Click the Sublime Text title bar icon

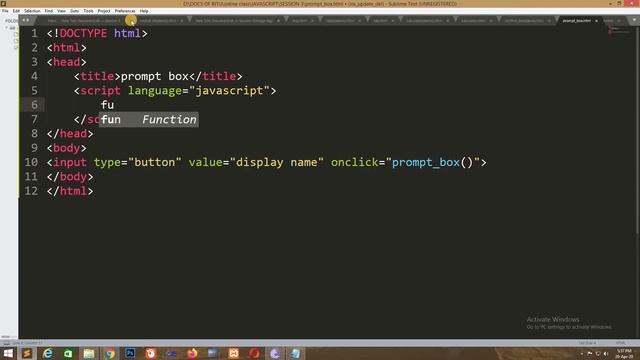3,3
